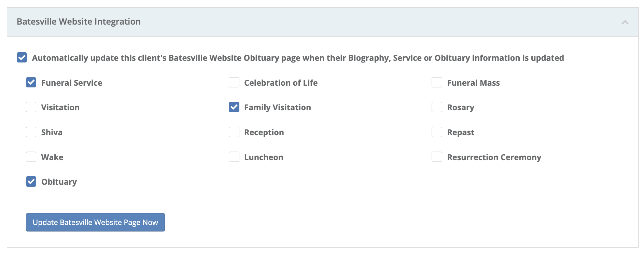Viewport: 644px width, 253px height.
Task: Enable the Visitation checkbox
Action: pyautogui.click(x=31, y=107)
